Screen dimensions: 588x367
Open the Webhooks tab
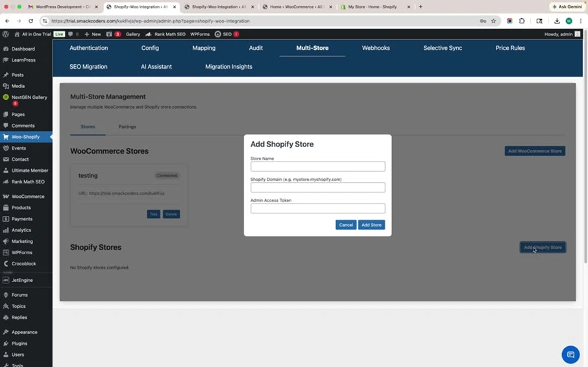tap(376, 48)
